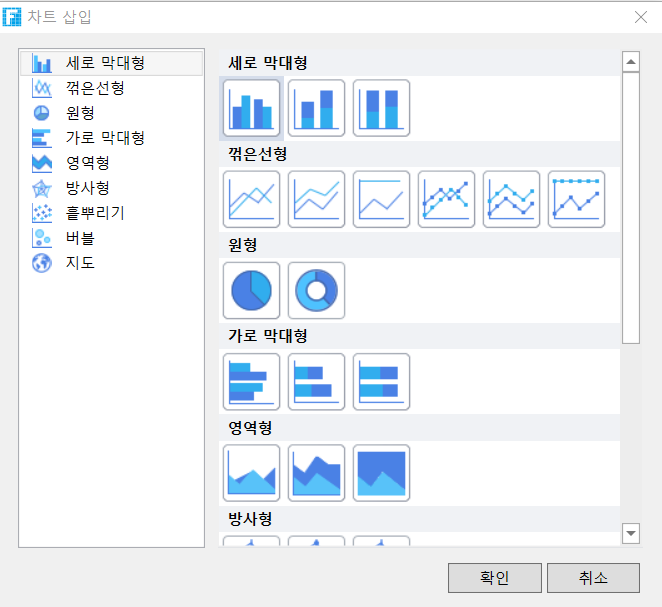Select 원형 in the chart type list

tap(80, 113)
